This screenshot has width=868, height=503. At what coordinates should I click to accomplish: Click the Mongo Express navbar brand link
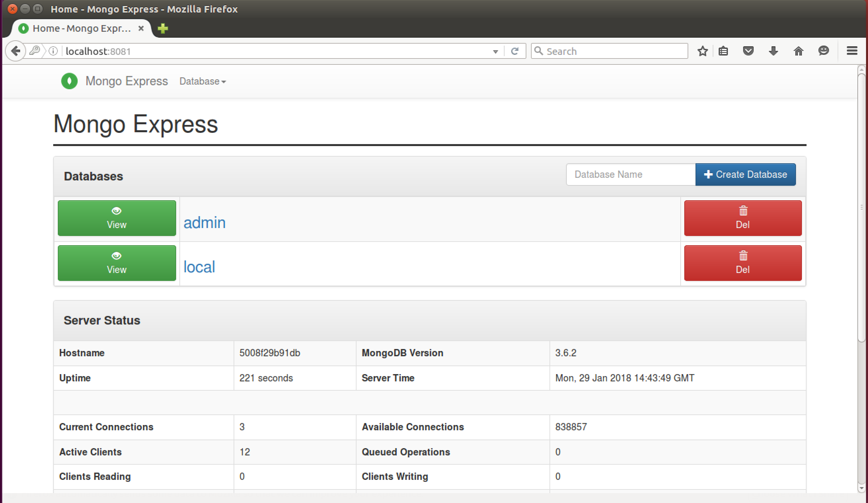(x=127, y=81)
